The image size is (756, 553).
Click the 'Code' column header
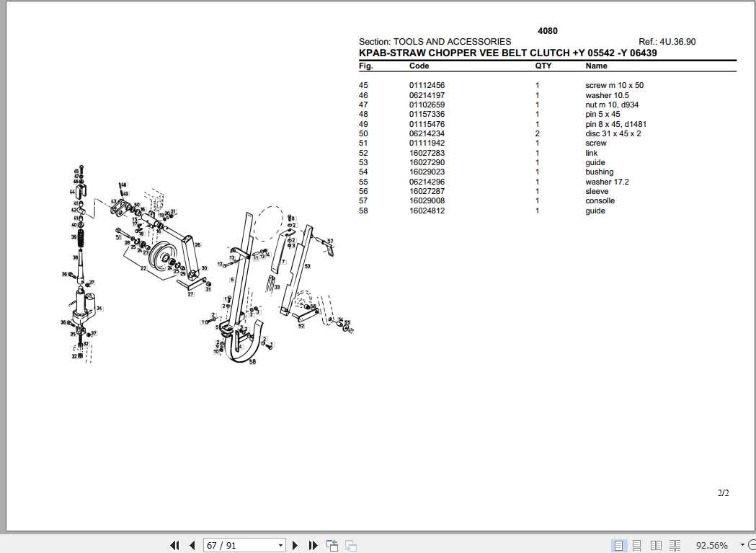point(419,66)
